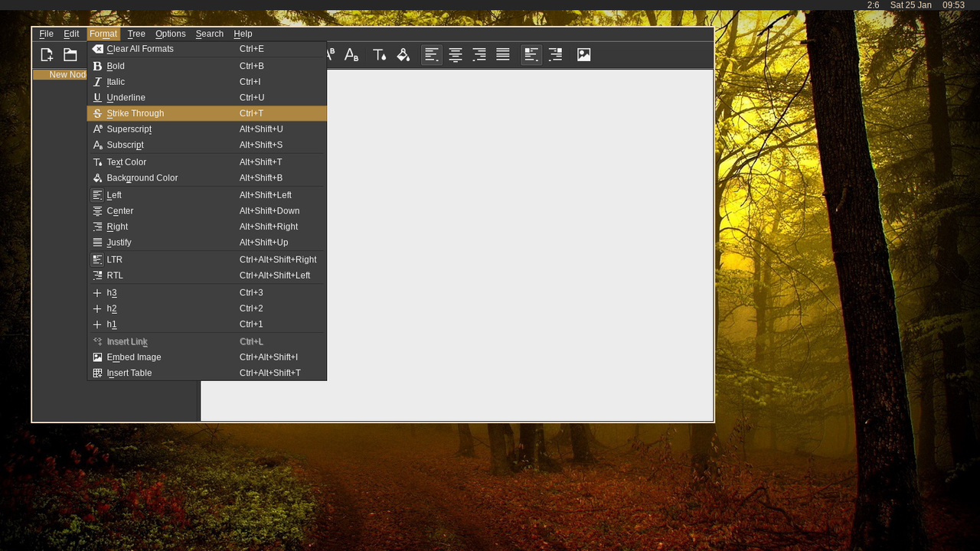
Task: Apply h2 heading from menu
Action: tap(207, 308)
